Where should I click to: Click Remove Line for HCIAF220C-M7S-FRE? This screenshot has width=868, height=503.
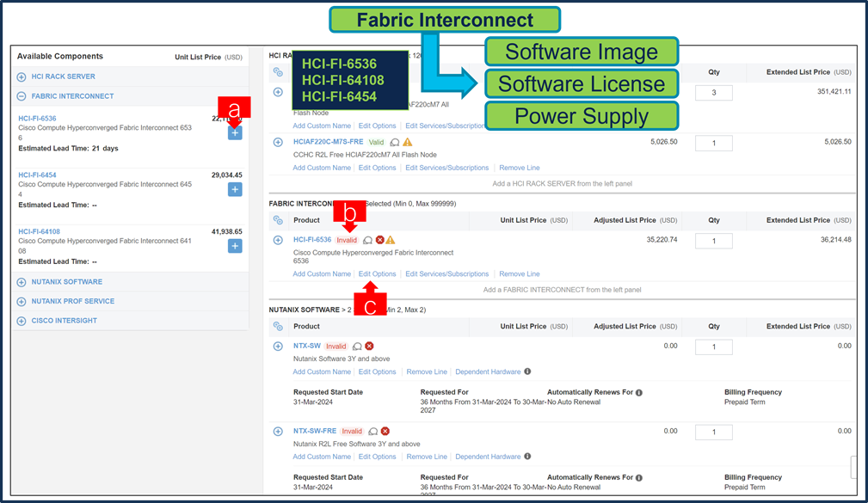[x=520, y=168]
